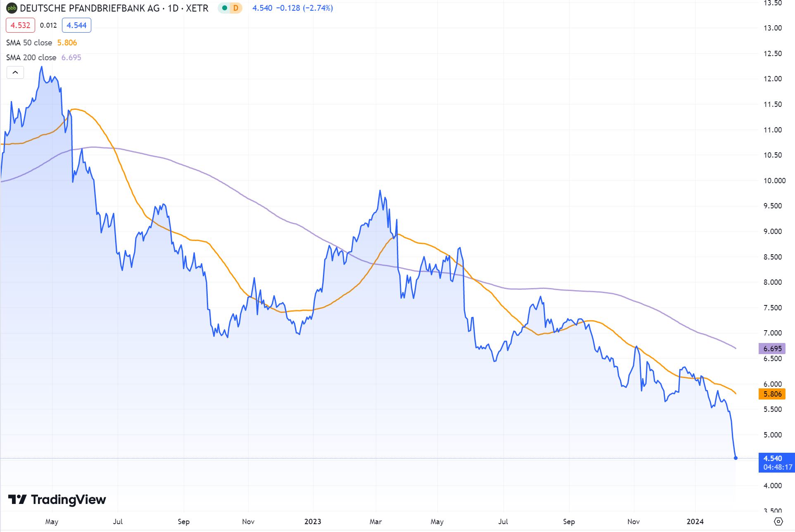Click the 0.012 spread value
795x532 pixels.
(48, 25)
